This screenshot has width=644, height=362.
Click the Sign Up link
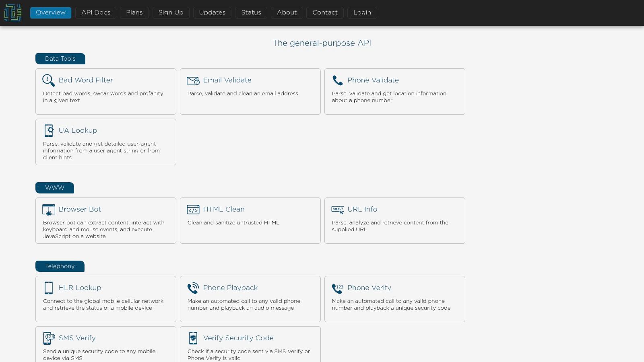pos(171,12)
